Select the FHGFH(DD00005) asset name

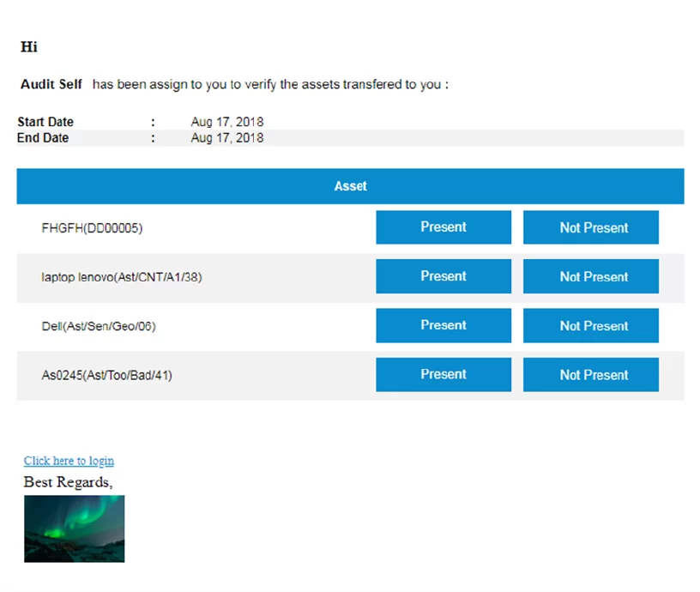[92, 228]
